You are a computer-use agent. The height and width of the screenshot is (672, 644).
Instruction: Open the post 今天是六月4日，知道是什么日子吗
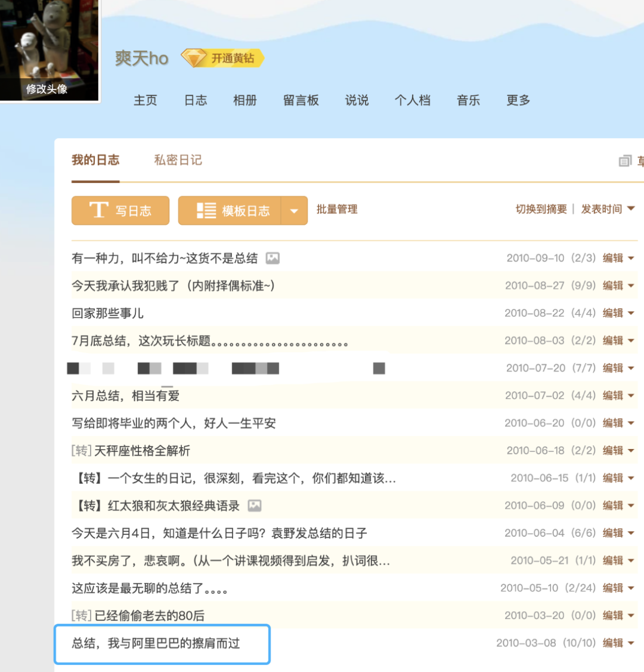pos(219,533)
